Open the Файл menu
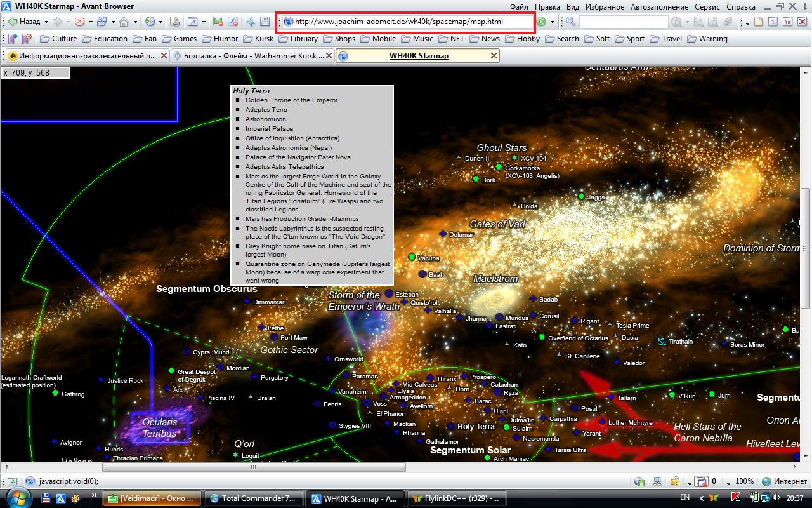Viewport: 812px width, 508px height. tap(519, 6)
